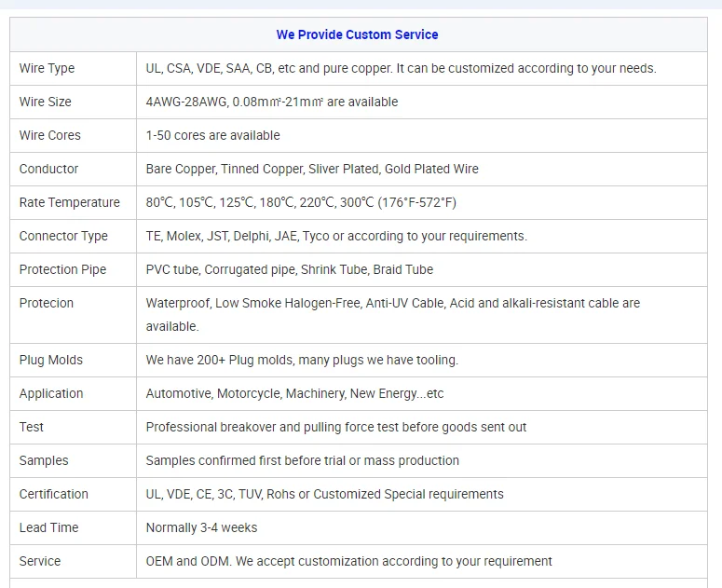
Task: Click the 'Conductor' row label
Action: click(x=48, y=169)
